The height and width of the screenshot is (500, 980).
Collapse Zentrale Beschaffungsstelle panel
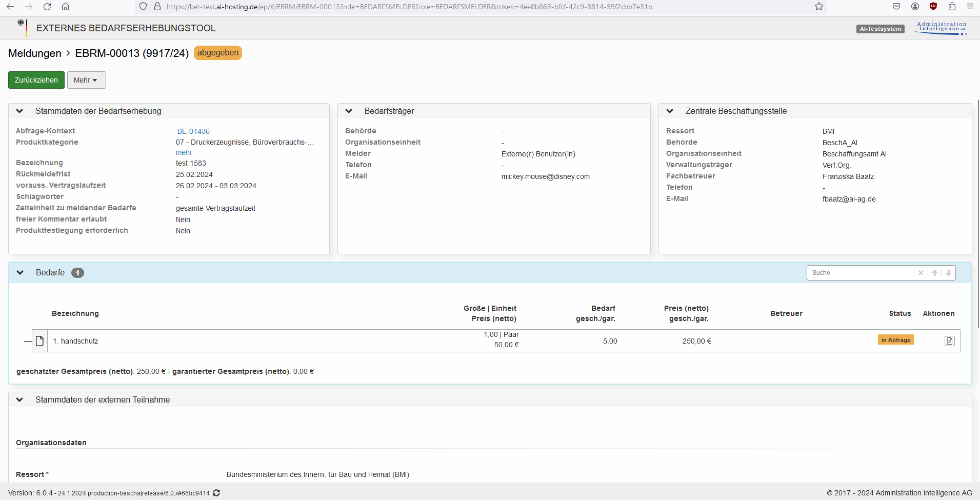[x=670, y=111]
